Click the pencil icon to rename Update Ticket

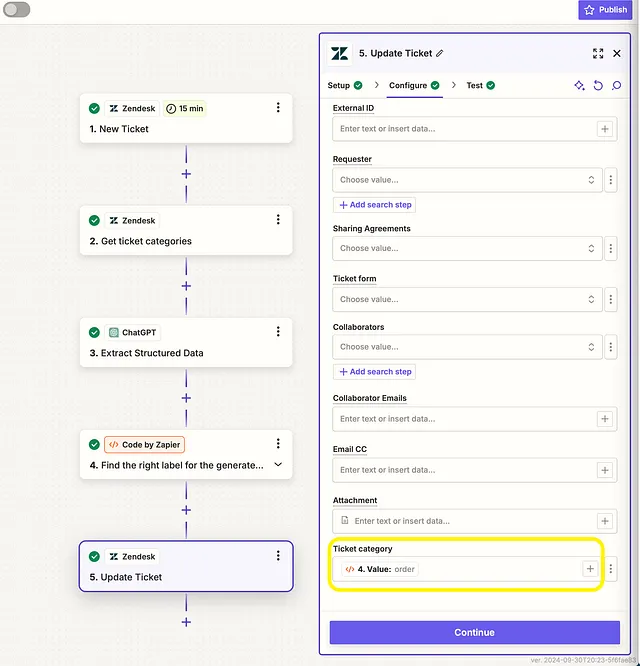point(440,53)
